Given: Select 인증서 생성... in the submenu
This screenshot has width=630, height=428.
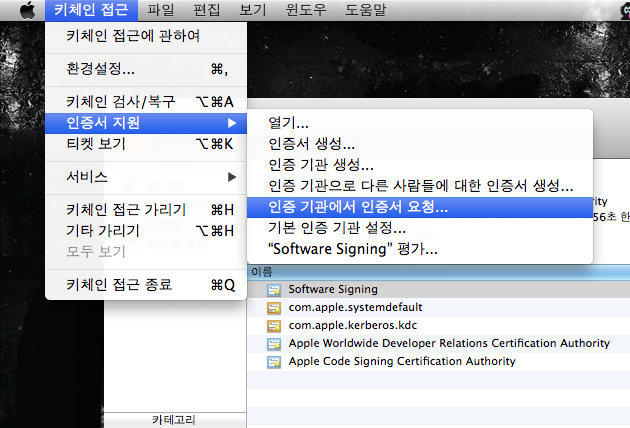Looking at the screenshot, I should [x=420, y=143].
